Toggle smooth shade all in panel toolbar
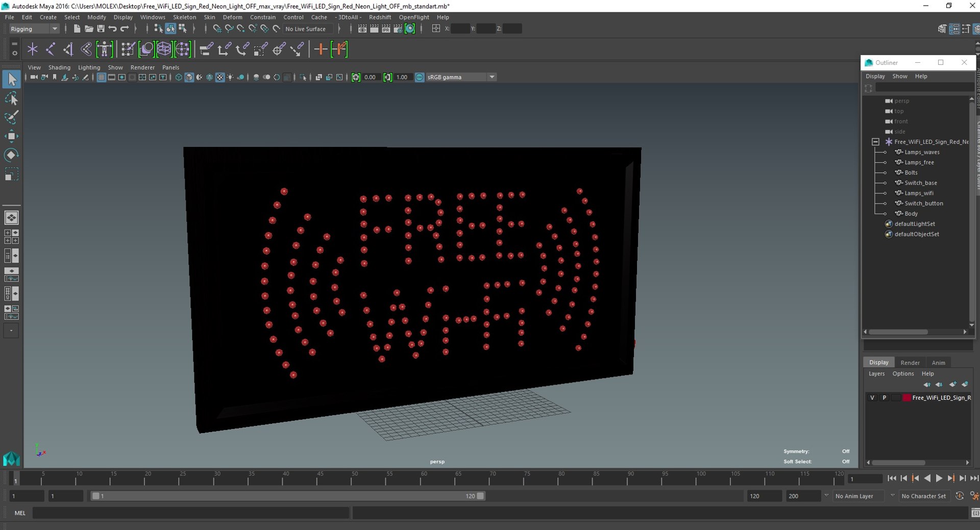The image size is (980, 530). (189, 77)
